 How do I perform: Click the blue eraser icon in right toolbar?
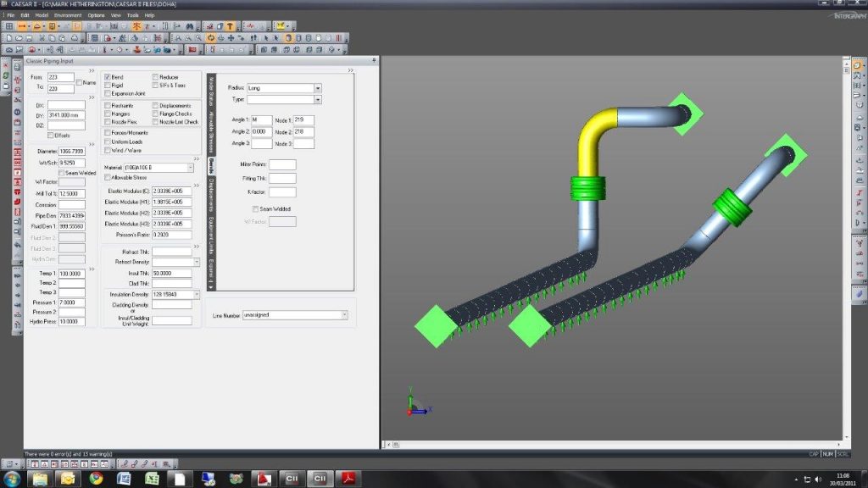[859, 295]
